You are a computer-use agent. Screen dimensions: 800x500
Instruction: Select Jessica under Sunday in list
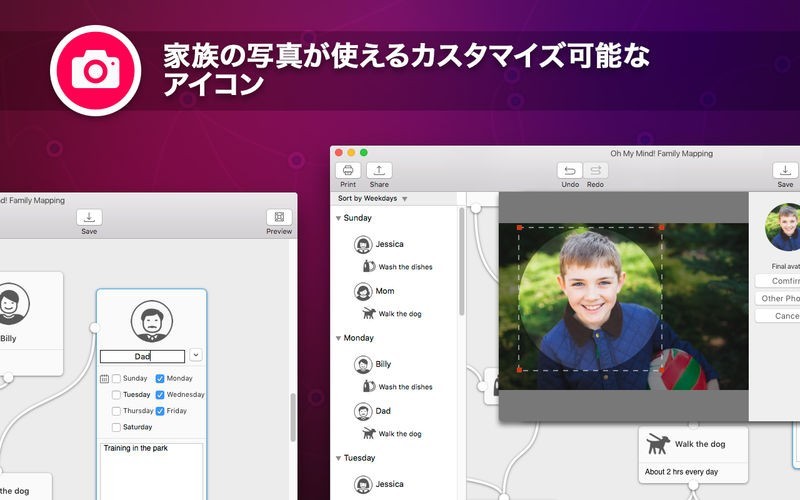[x=389, y=244]
